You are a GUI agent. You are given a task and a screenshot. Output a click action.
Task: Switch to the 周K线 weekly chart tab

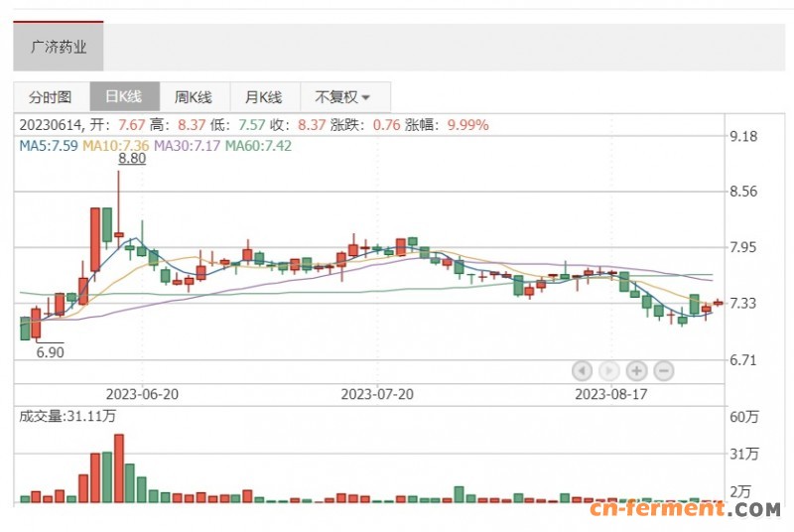pyautogui.click(x=194, y=97)
